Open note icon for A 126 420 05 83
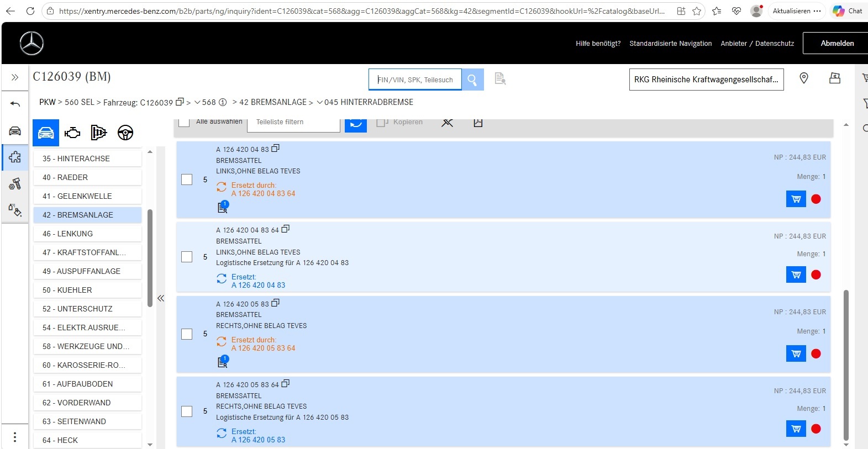868x449 pixels. pyautogui.click(x=223, y=362)
